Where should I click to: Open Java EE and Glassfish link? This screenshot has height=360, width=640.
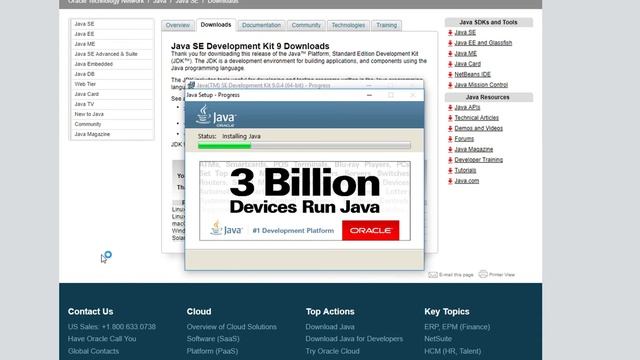(x=483, y=43)
